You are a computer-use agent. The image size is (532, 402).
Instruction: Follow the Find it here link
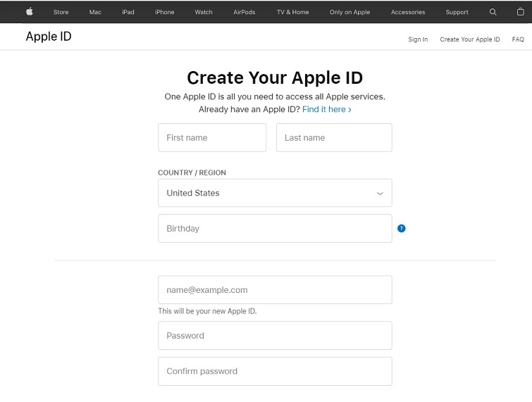(327, 110)
